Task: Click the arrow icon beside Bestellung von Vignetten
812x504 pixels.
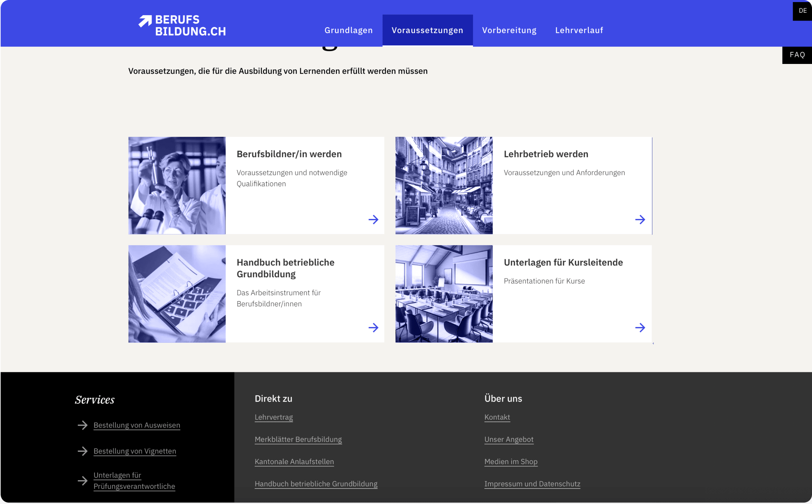Action: pos(83,451)
